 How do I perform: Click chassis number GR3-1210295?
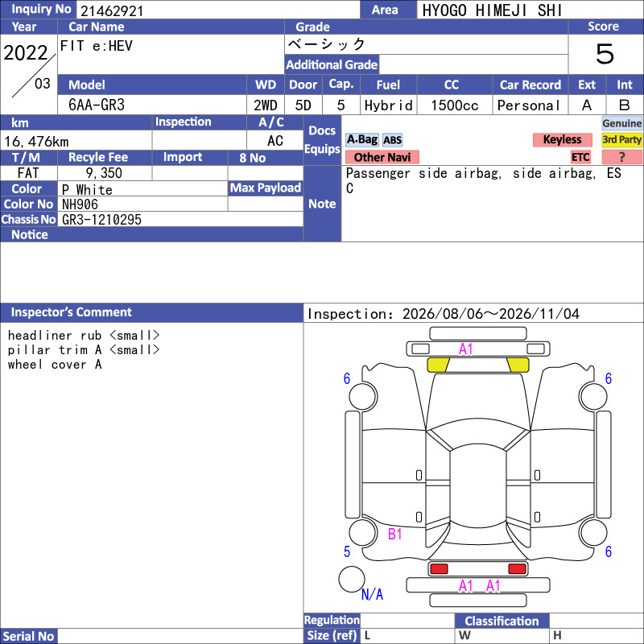[x=102, y=220]
